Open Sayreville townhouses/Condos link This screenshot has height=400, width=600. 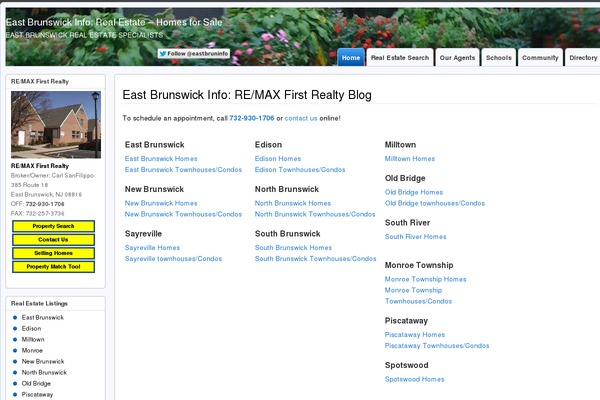click(x=173, y=259)
